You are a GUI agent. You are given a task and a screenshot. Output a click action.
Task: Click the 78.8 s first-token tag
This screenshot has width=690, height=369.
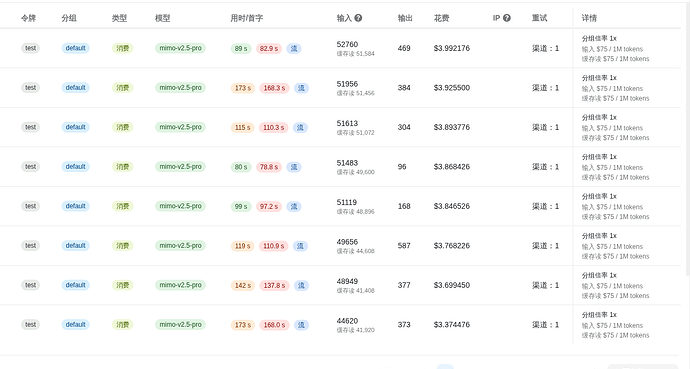[x=269, y=167]
